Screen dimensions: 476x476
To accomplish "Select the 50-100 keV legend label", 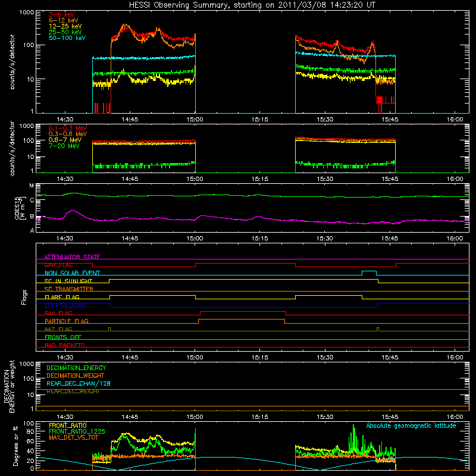I will pos(67,38).
